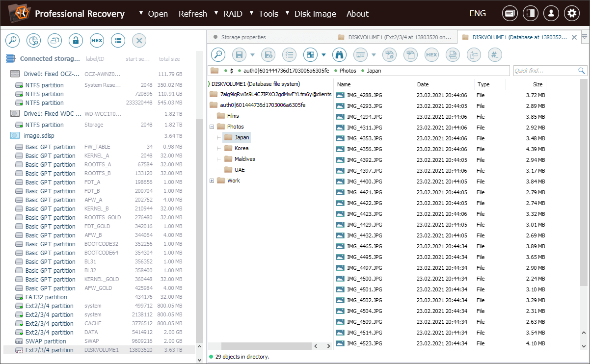This screenshot has height=364, width=590.
Task: Select the Korea folder in tree
Action: (x=241, y=148)
